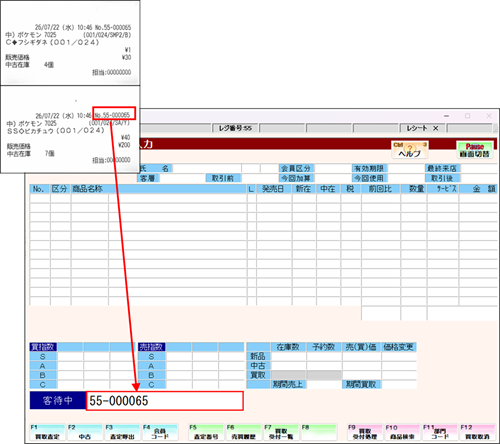The width and height of the screenshot is (500, 444).
Task: Click the 売指数 header cell
Action: coord(152,347)
